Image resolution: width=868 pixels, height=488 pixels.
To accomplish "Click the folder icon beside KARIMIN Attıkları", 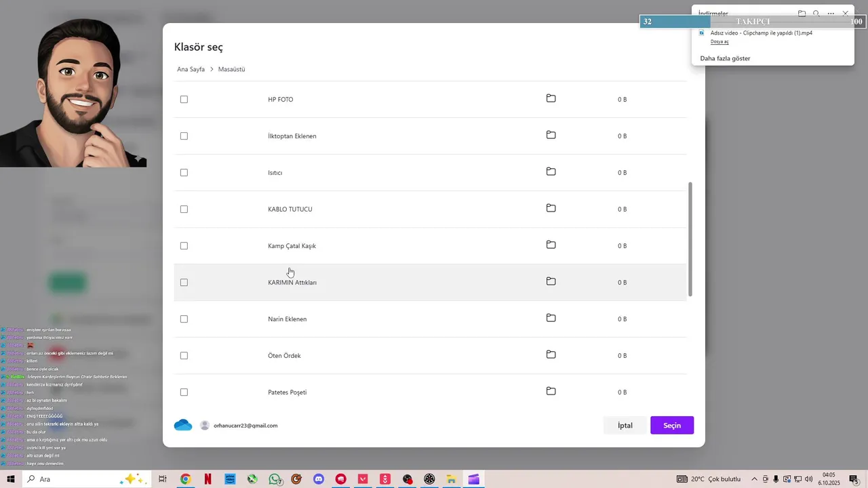I will point(551,282).
